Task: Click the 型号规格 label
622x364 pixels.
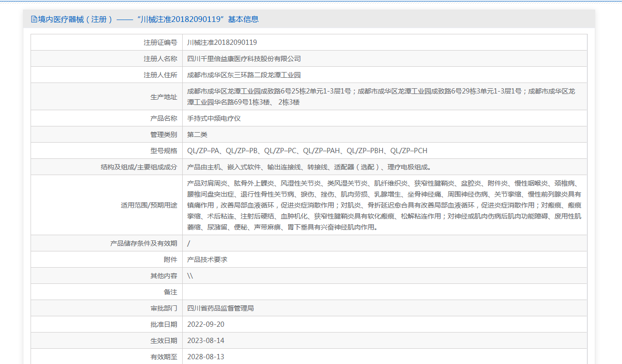Action: pyautogui.click(x=164, y=151)
